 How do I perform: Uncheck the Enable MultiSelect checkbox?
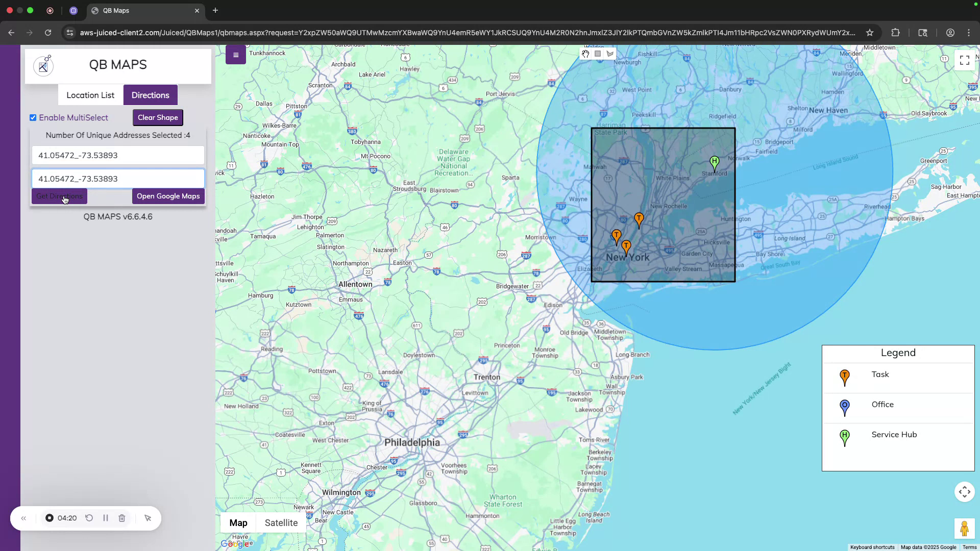click(x=33, y=117)
